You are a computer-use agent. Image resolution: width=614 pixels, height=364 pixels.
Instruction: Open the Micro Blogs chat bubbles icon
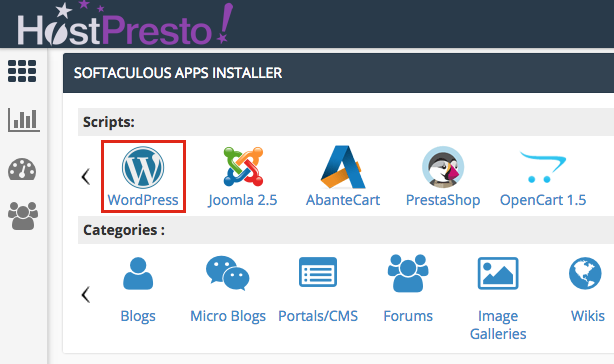coord(228,273)
